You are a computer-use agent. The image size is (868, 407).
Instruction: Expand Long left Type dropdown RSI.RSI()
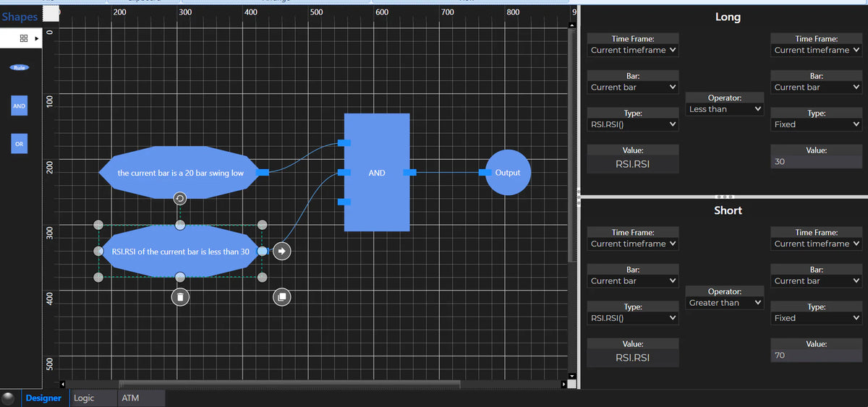[633, 124]
